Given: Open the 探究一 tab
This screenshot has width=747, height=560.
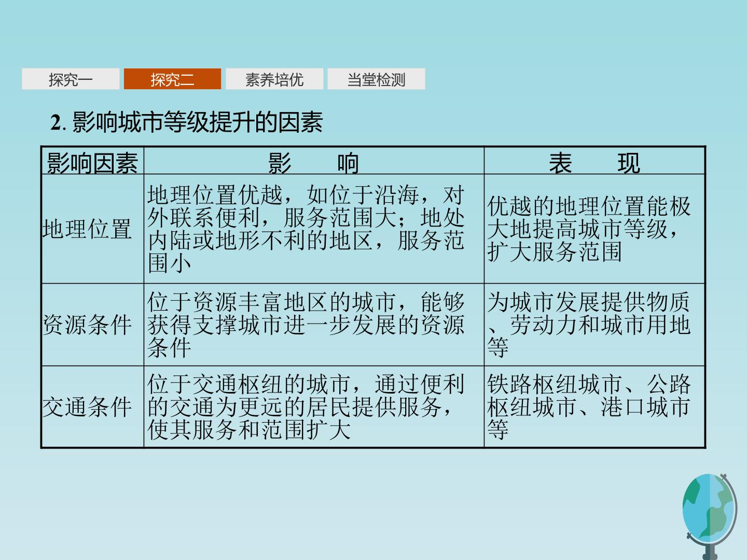Looking at the screenshot, I should [x=71, y=79].
